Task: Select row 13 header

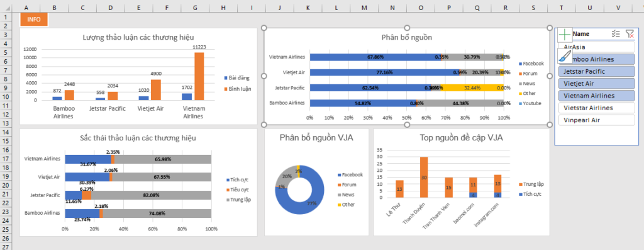Action: point(6,123)
